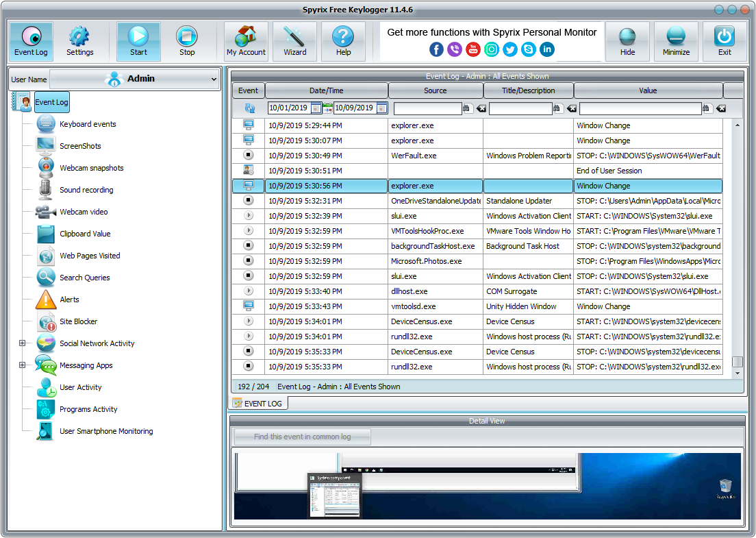Select Webcam snapshots in sidebar
Image resolution: width=756 pixels, height=538 pixels.
(x=92, y=168)
